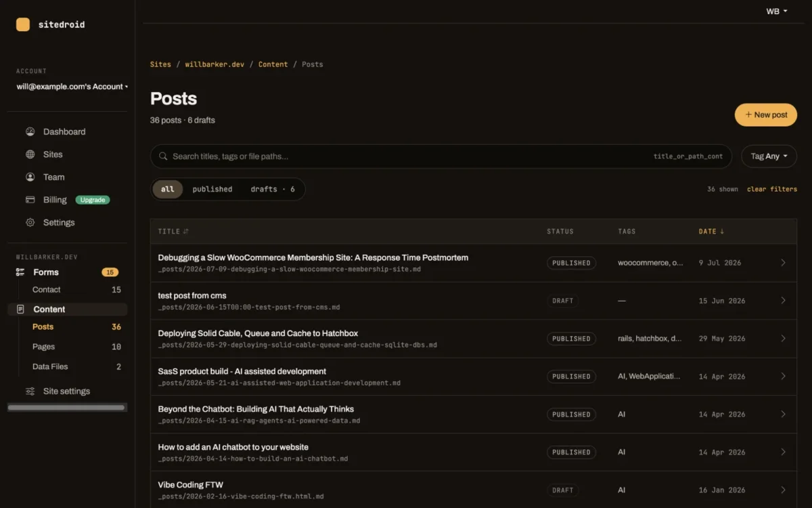
Task: Open the SasS product build row chevron
Action: point(783,377)
